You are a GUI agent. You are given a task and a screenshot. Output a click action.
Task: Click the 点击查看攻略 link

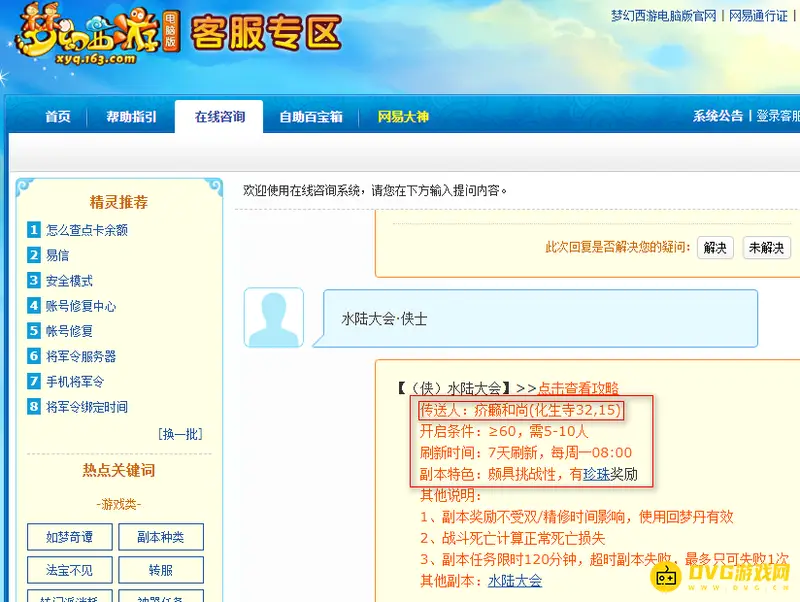point(578,388)
